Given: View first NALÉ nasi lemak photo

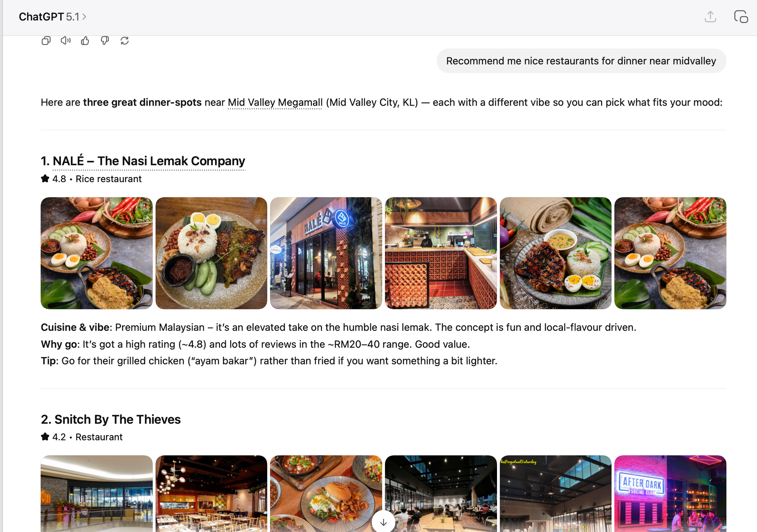Looking at the screenshot, I should pos(97,253).
